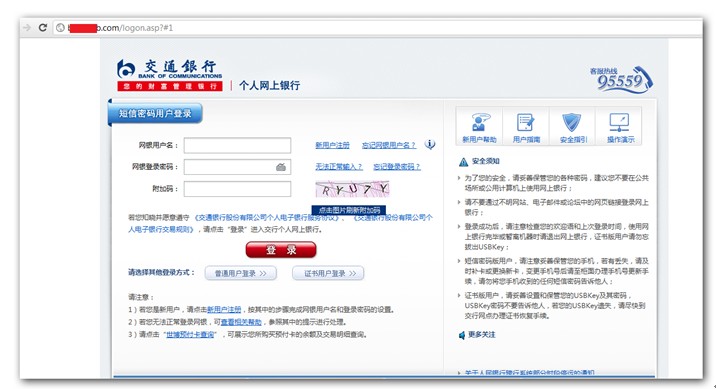Open the 新用户注册 link beside username field
Screen dimensions: 716x389
[x=332, y=145]
